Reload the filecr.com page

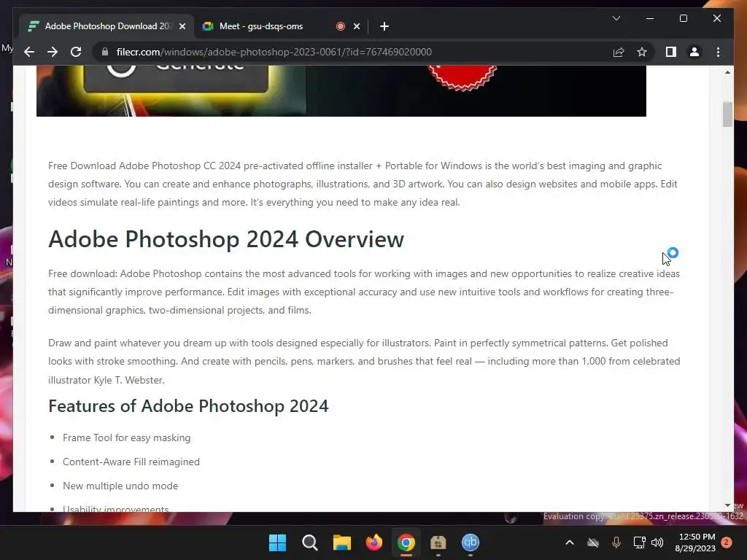tap(76, 52)
